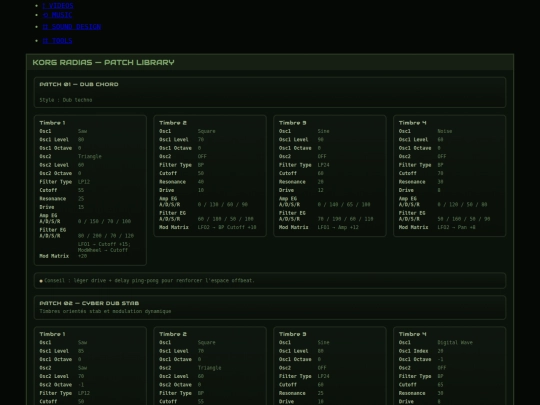The width and height of the screenshot is (540, 405).
Task: Select 'LP24' Filter Type in Patch 01 Timbre 3
Action: 323,165
